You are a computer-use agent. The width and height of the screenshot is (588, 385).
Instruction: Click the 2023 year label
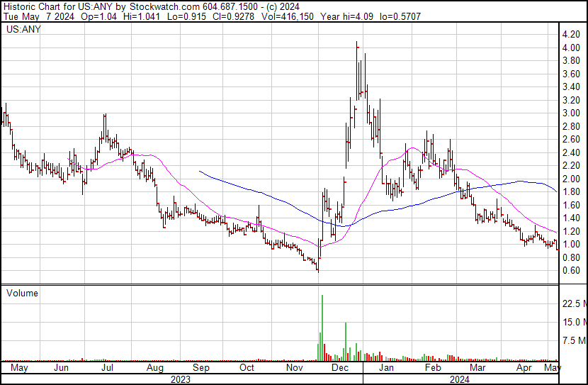181,379
